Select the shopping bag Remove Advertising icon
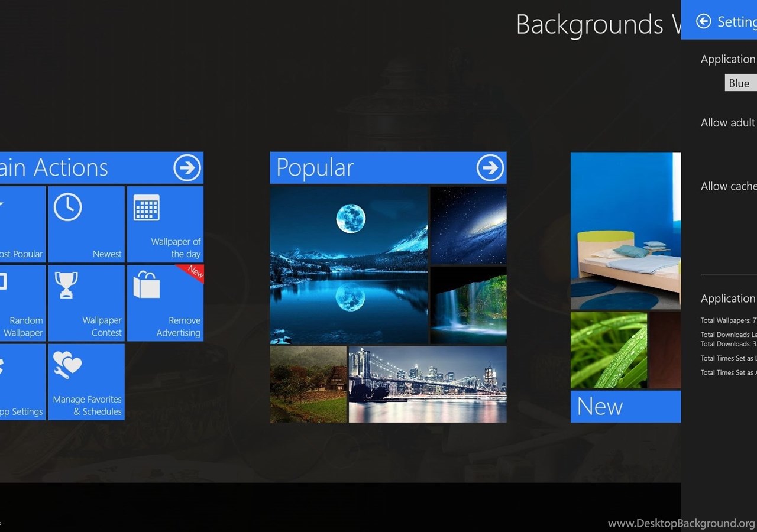Image resolution: width=757 pixels, height=532 pixels. click(147, 284)
